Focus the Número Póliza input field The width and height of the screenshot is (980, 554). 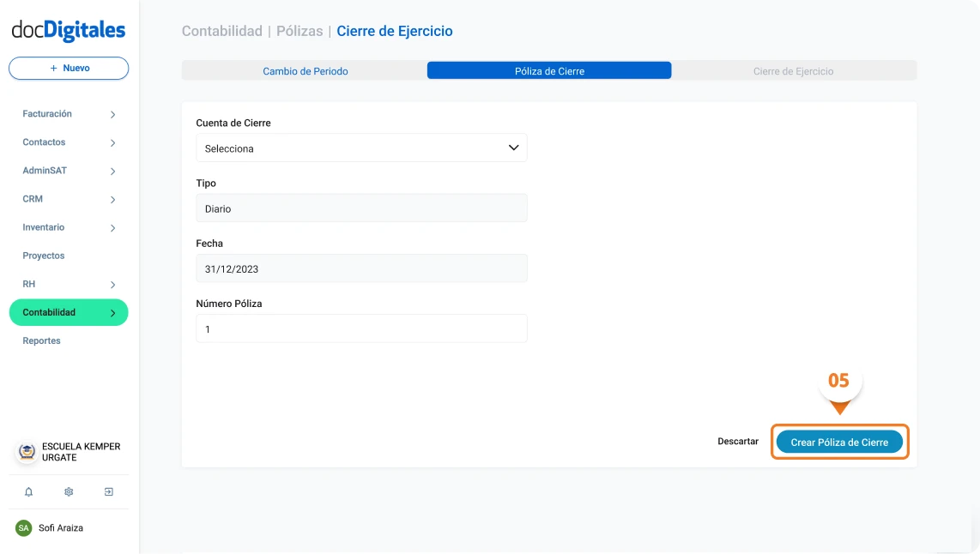click(361, 329)
